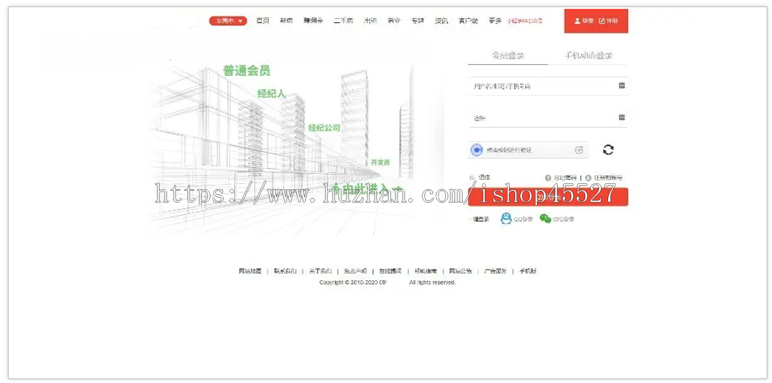
Task: Open 新房 in the top navigation
Action: click(x=286, y=21)
